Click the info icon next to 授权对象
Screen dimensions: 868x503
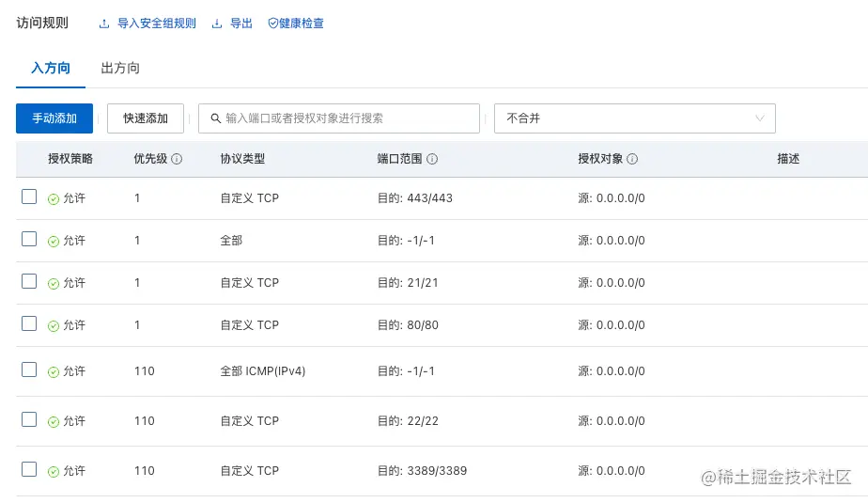(x=632, y=159)
